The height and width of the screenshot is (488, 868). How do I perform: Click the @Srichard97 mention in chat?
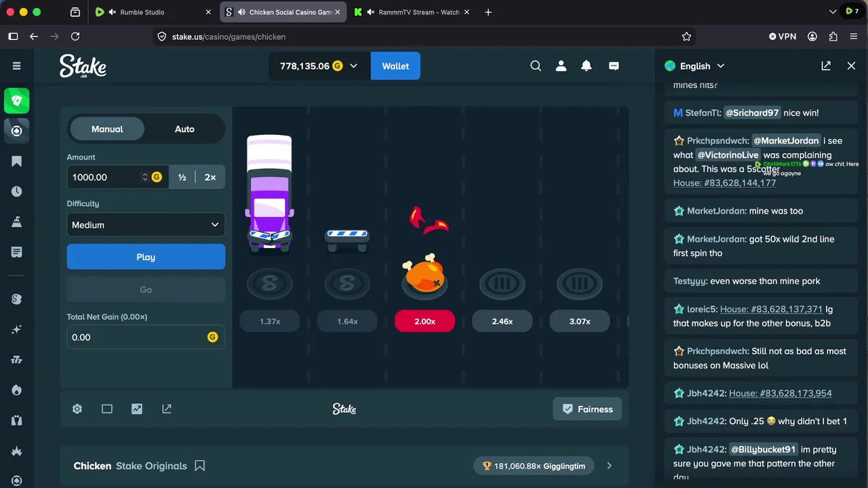[x=752, y=113]
